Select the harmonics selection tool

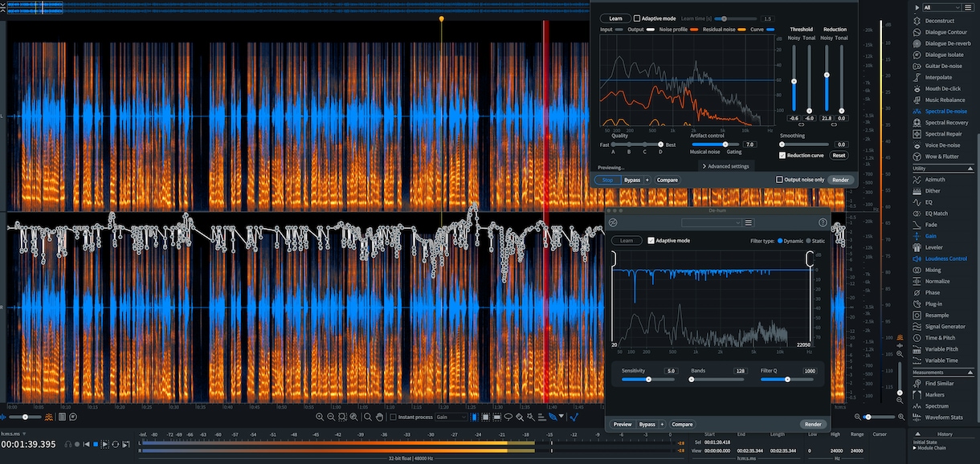(542, 417)
